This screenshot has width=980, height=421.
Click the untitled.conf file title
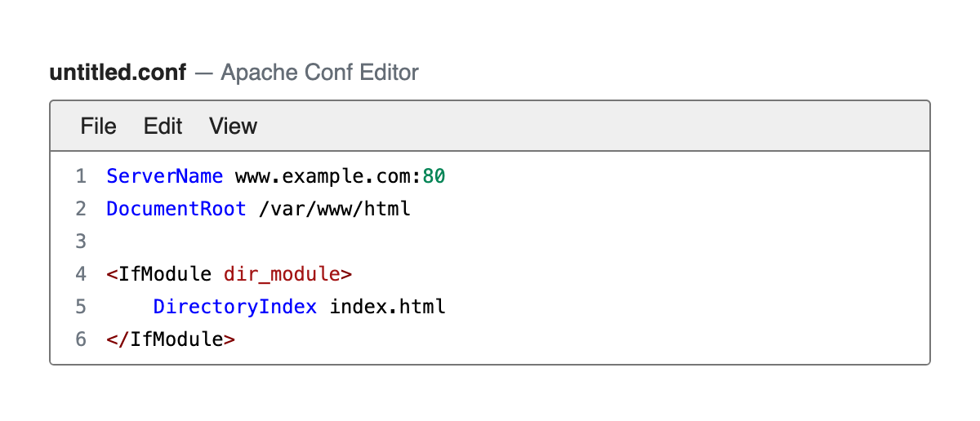[119, 73]
